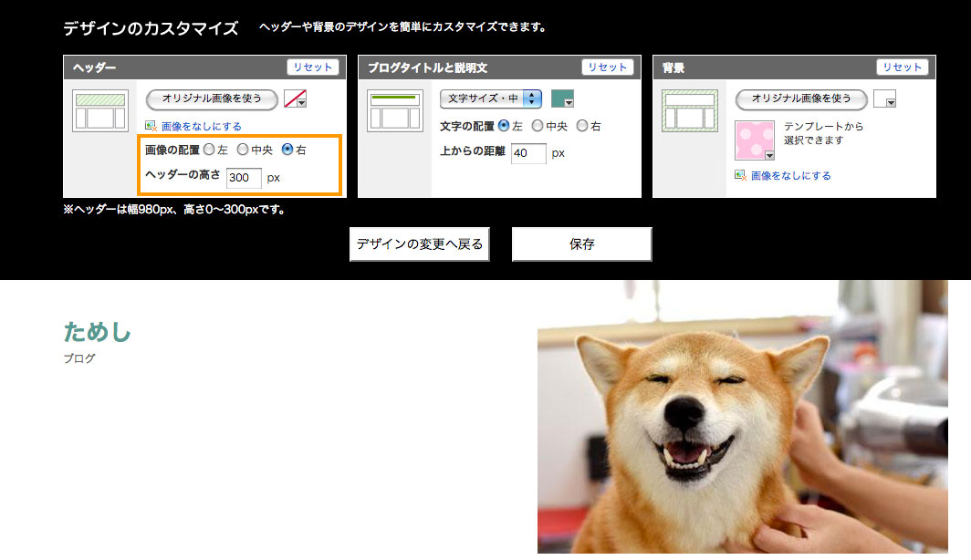Viewport: 971px width, 560px height.
Task: Open the title text color swatch
Action: point(562,99)
